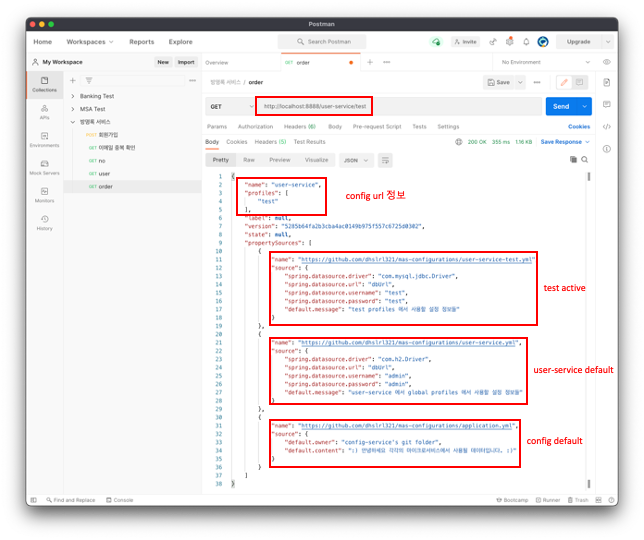Create new collection with plus icon
The height and width of the screenshot is (540, 644).
[x=73, y=80]
